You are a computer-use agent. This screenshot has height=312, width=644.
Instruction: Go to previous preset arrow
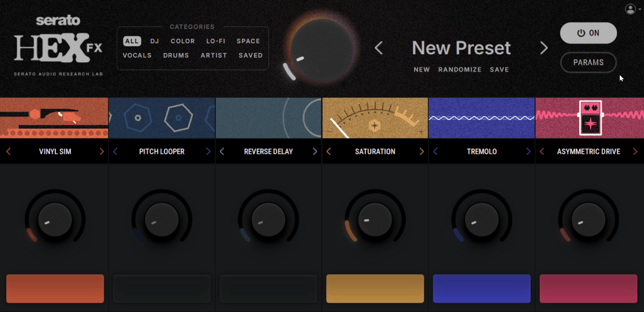[379, 48]
